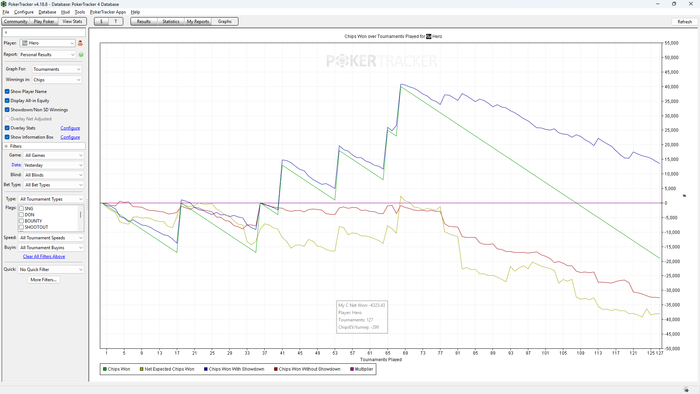The width and height of the screenshot is (700, 394).
Task: Click the Clear All Filters Above link
Action: tap(44, 257)
